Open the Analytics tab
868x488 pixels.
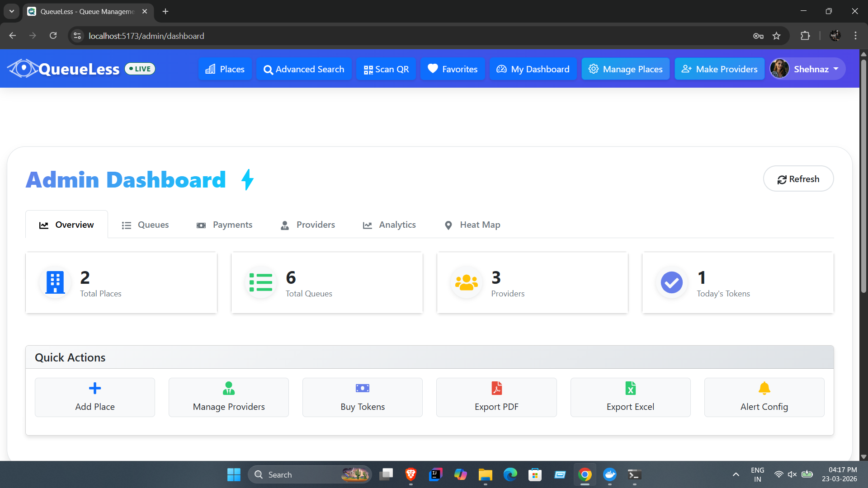(x=389, y=225)
